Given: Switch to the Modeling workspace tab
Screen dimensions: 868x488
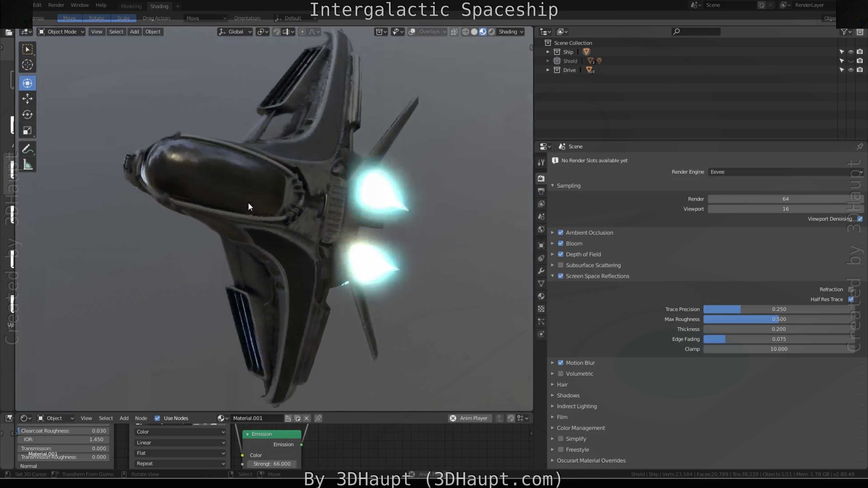Looking at the screenshot, I should pyautogui.click(x=131, y=6).
